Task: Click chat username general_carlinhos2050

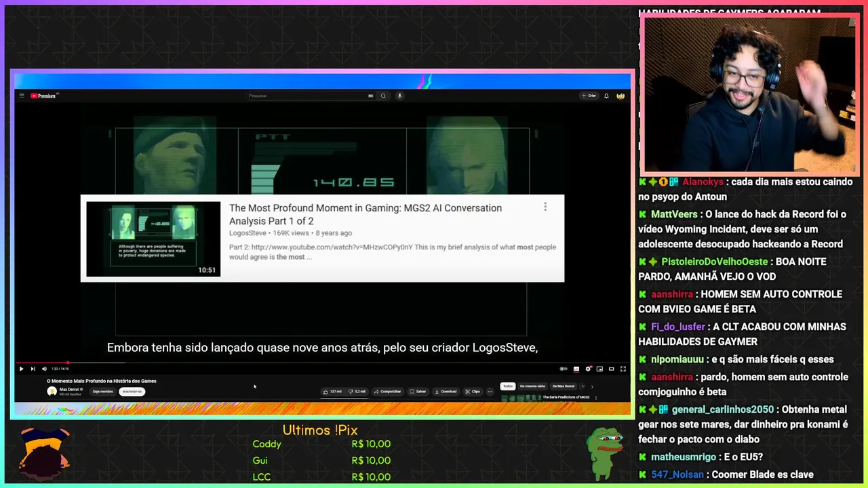Action: coord(723,409)
